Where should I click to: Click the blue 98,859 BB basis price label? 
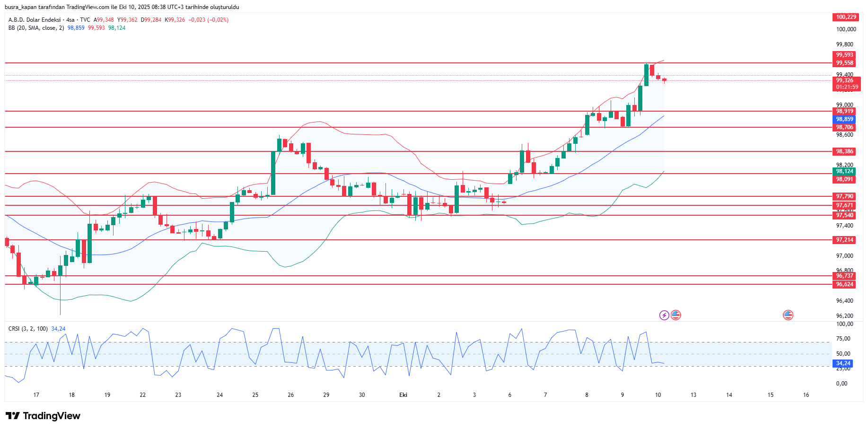(844, 119)
